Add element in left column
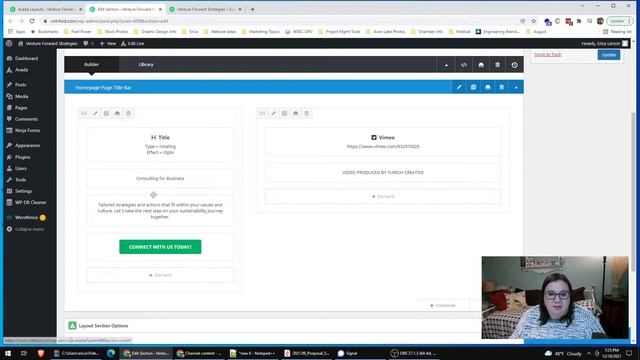Viewport: 640px width, 360px height. tap(160, 275)
